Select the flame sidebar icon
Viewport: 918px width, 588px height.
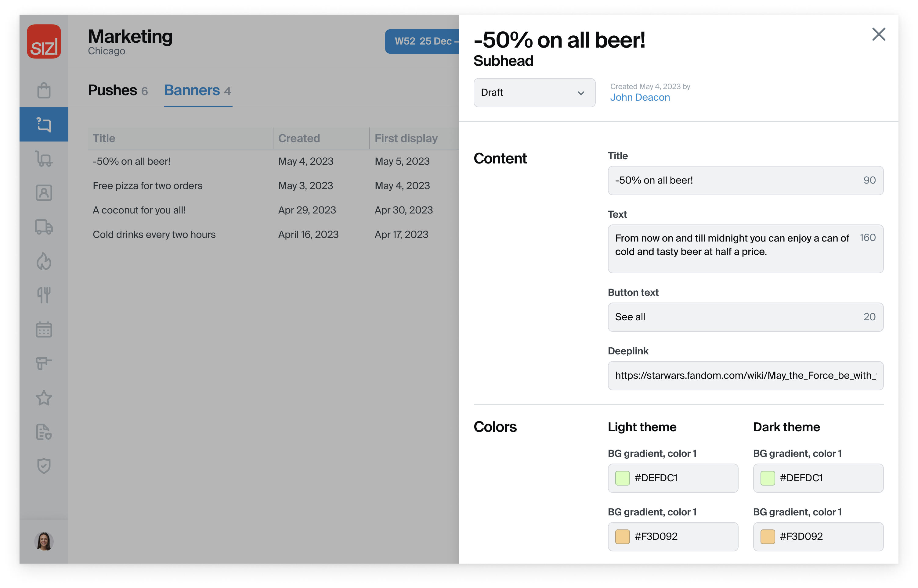click(x=44, y=262)
